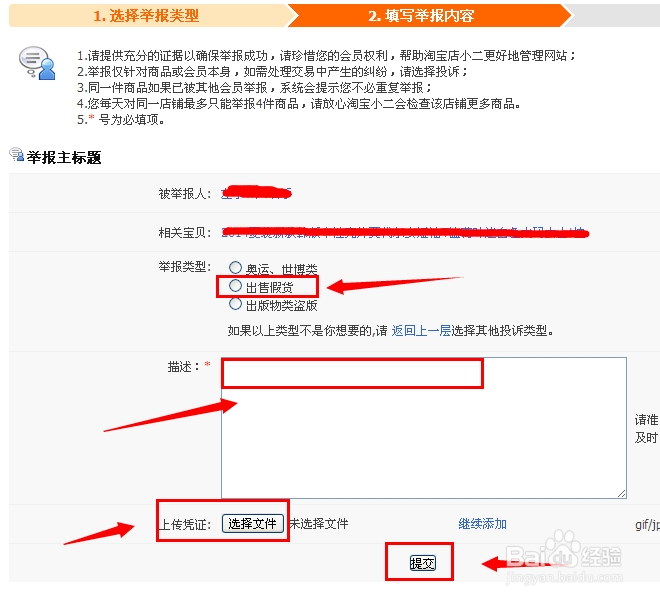
Task: Open the redacted 相关宝贝 item link
Action: click(x=404, y=232)
